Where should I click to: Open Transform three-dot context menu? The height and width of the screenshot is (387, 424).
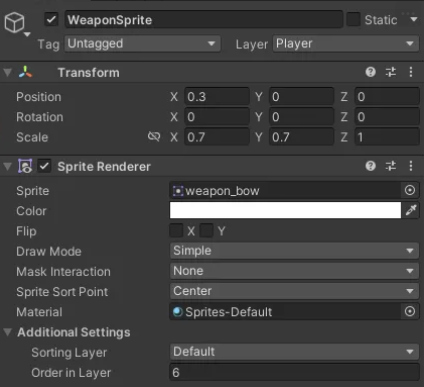pyautogui.click(x=411, y=72)
